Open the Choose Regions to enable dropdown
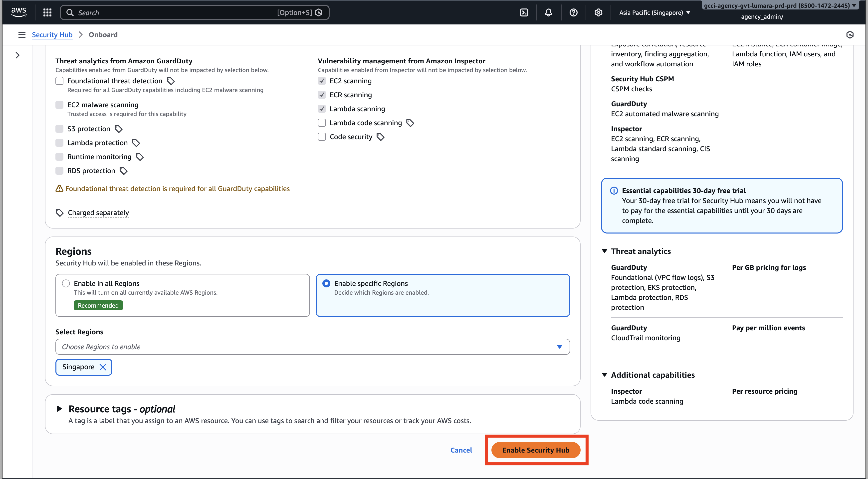 (x=312, y=347)
